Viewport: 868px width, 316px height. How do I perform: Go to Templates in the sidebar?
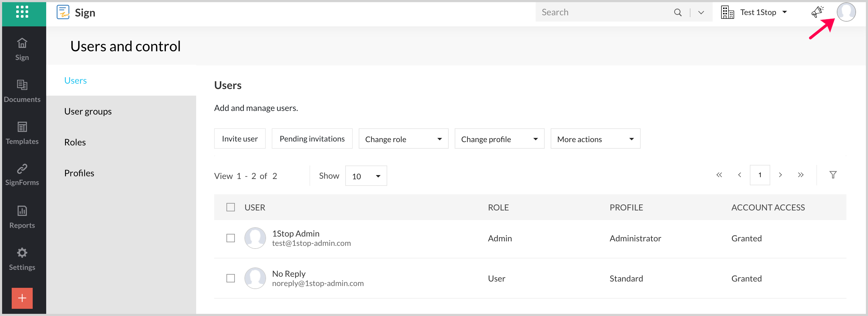click(22, 133)
